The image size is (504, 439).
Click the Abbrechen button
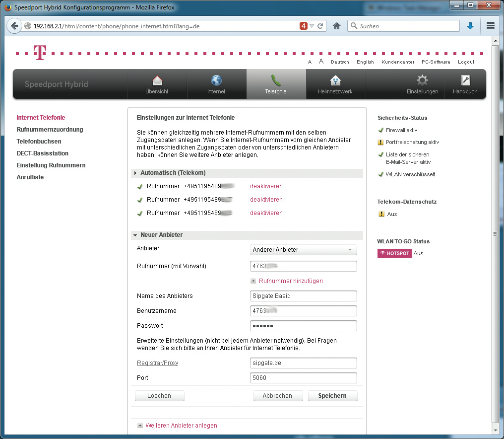[x=278, y=396]
